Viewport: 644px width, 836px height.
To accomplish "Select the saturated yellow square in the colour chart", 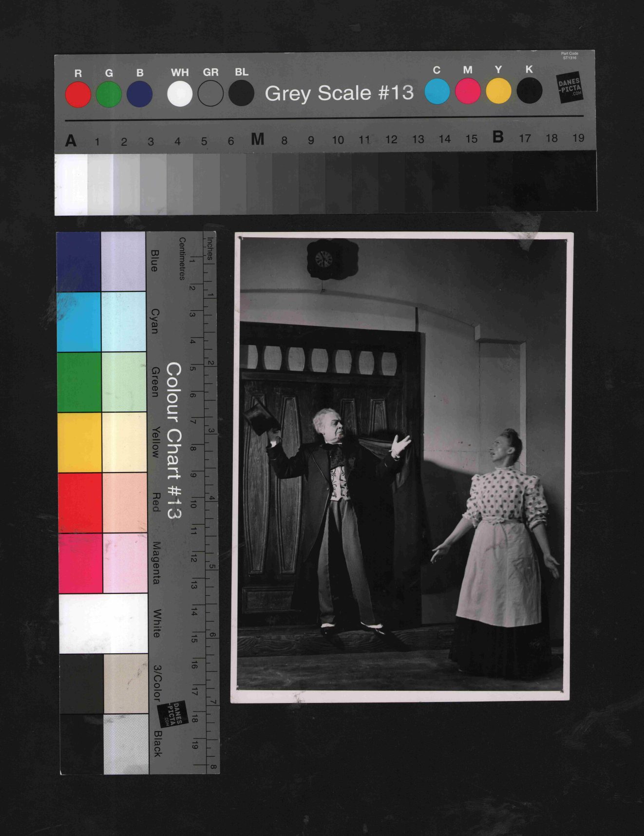I will coord(80,442).
